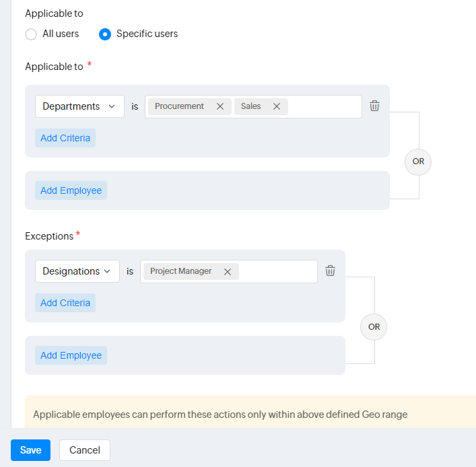Click Add Criteria under Departments
The image size is (476, 467).
pos(65,138)
